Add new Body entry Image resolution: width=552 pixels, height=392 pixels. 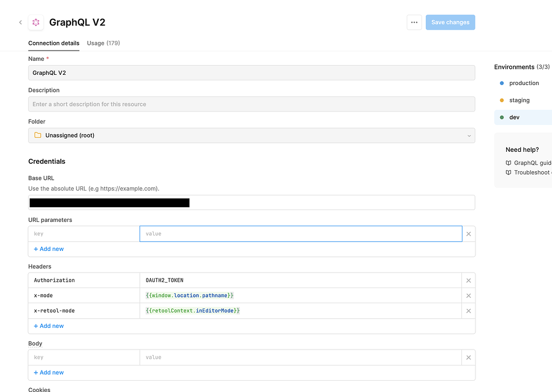49,373
